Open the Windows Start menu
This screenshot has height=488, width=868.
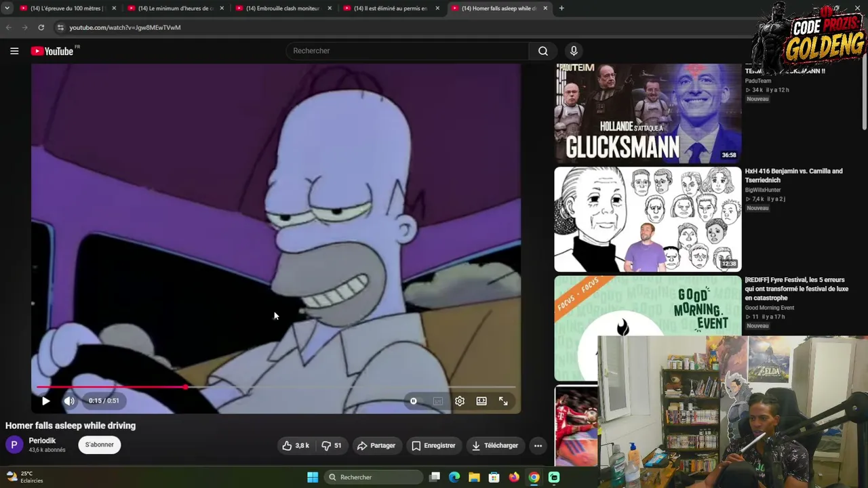click(313, 477)
